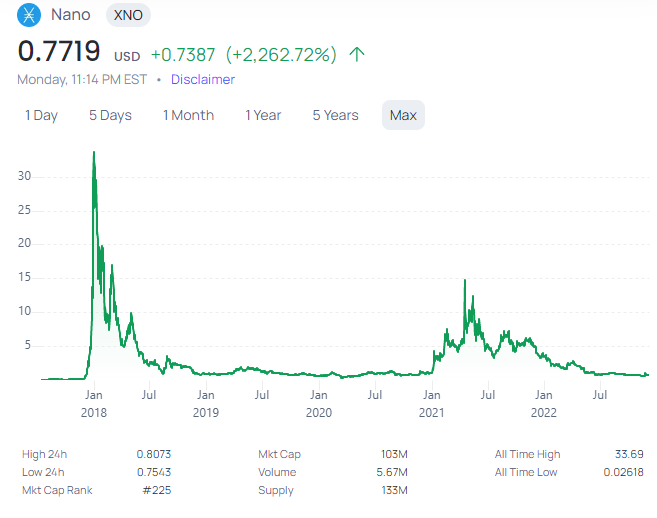Click the USD currency label
The width and height of the screenshot is (657, 518).
tap(127, 57)
